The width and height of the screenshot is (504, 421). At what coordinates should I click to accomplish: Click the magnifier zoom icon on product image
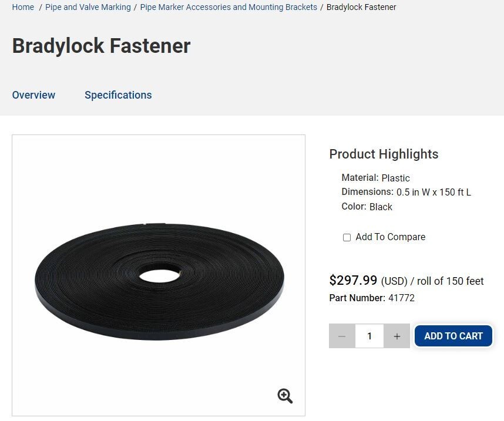[x=285, y=396]
